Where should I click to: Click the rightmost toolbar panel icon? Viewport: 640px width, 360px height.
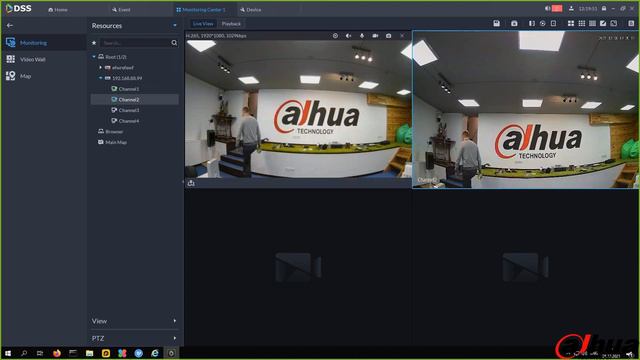tap(631, 23)
